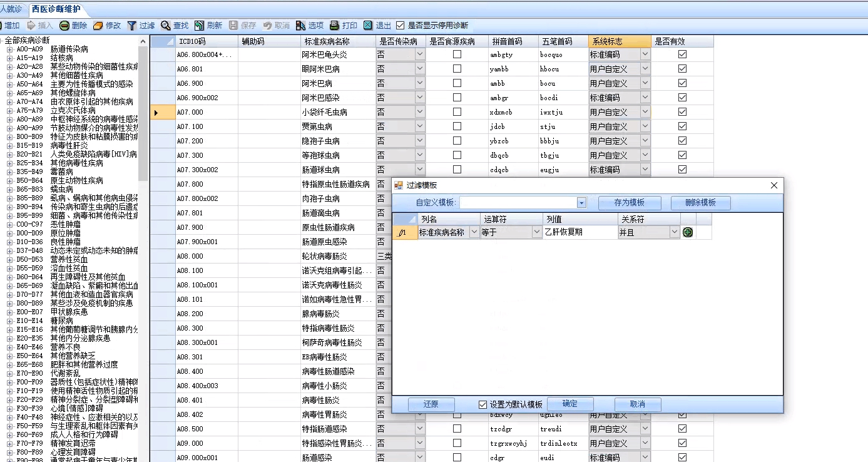Click the wubi code cell hbocu
This screenshot has width=868, height=462.
[x=563, y=69]
